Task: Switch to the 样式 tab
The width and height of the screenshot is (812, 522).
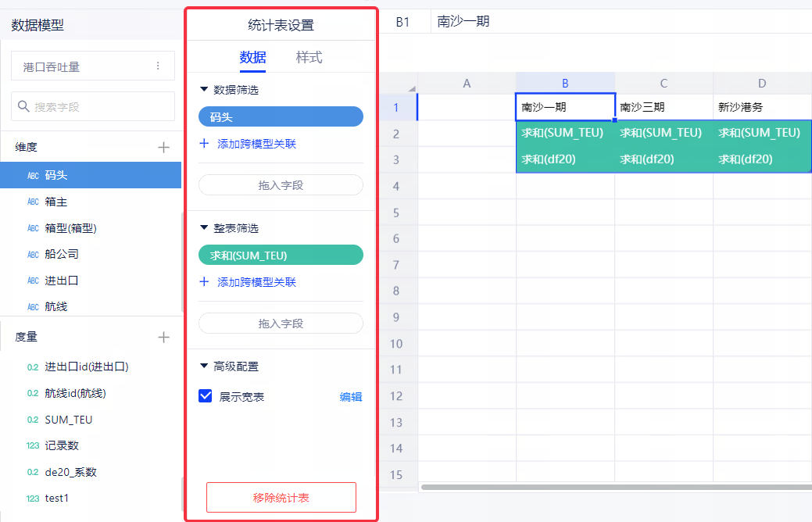Action: tap(309, 57)
